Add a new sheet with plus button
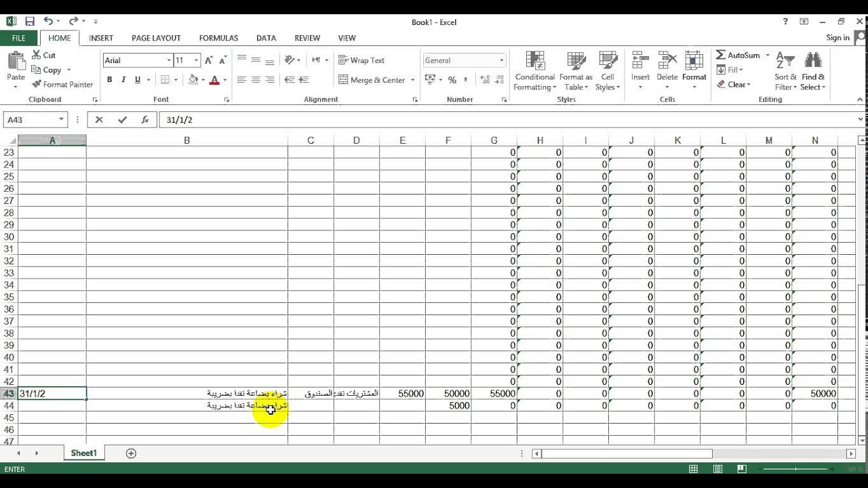The image size is (868, 488). tap(131, 453)
